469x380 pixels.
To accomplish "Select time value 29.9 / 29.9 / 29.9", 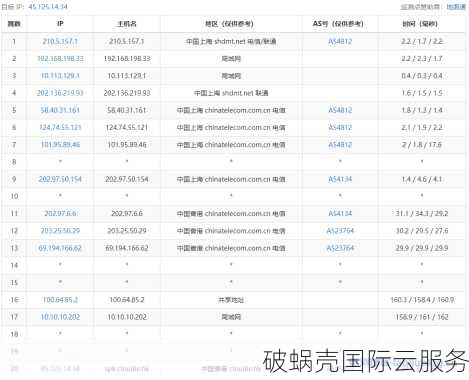I will pyautogui.click(x=422, y=248).
